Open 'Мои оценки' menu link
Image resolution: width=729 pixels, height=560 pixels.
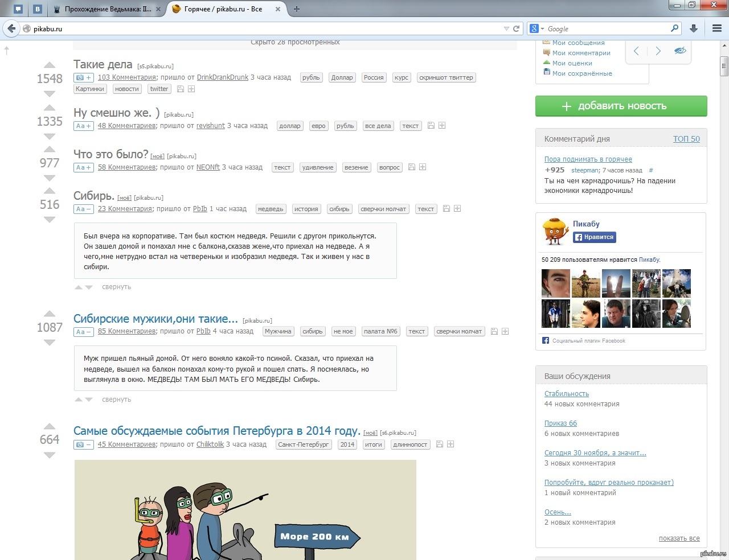pos(572,63)
